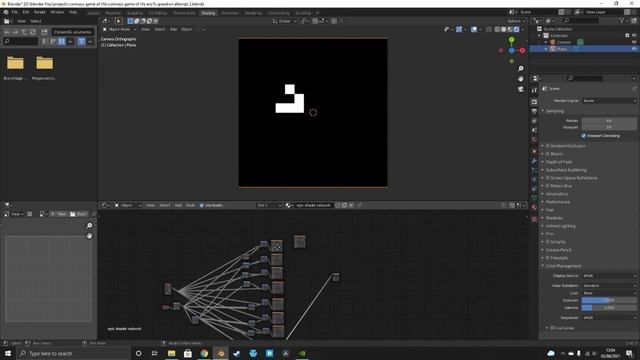Select wireframe viewport shading icon
The image size is (640, 360).
tap(497, 29)
